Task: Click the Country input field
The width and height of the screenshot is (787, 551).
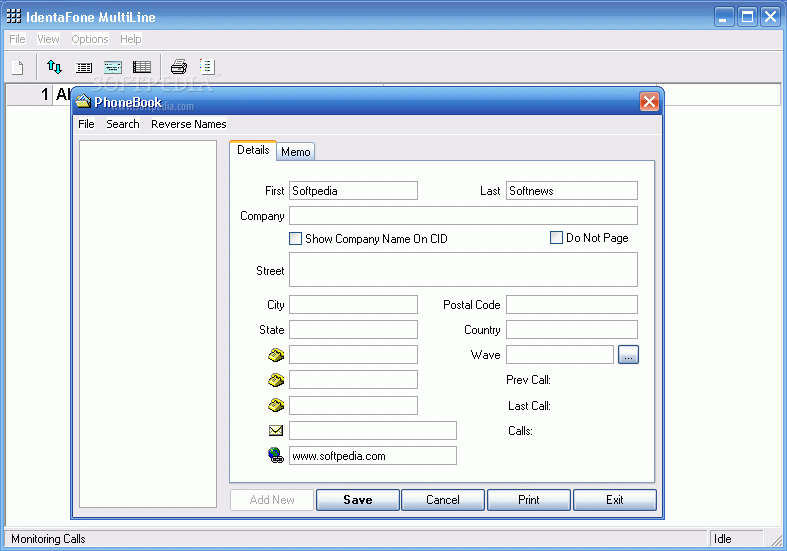Action: click(x=572, y=330)
